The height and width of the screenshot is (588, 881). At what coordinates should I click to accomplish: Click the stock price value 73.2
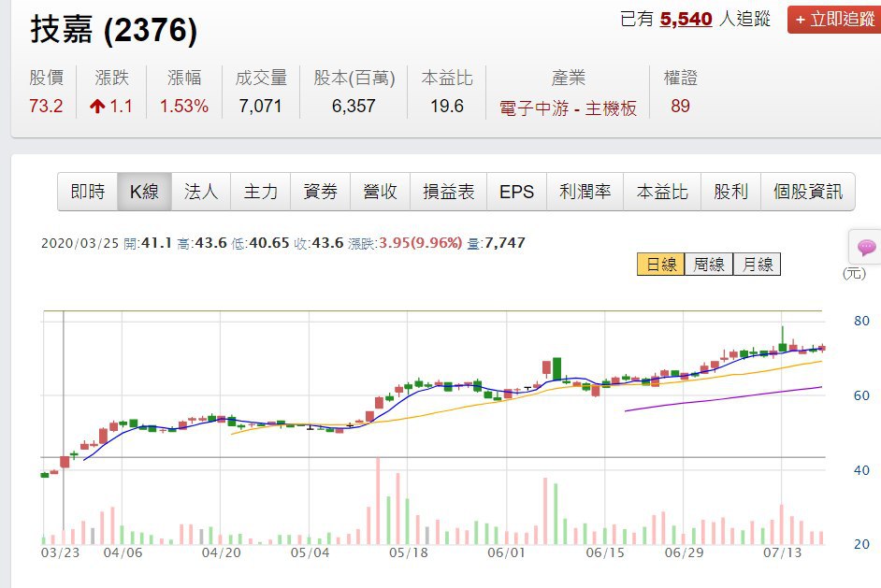click(46, 106)
